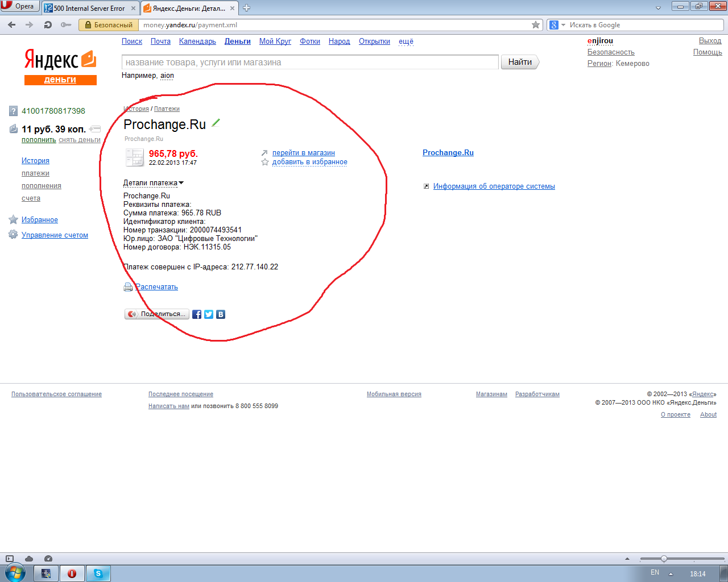Click the Платежи breadcrumb link
Screen dimensions: 728x582
(x=167, y=109)
